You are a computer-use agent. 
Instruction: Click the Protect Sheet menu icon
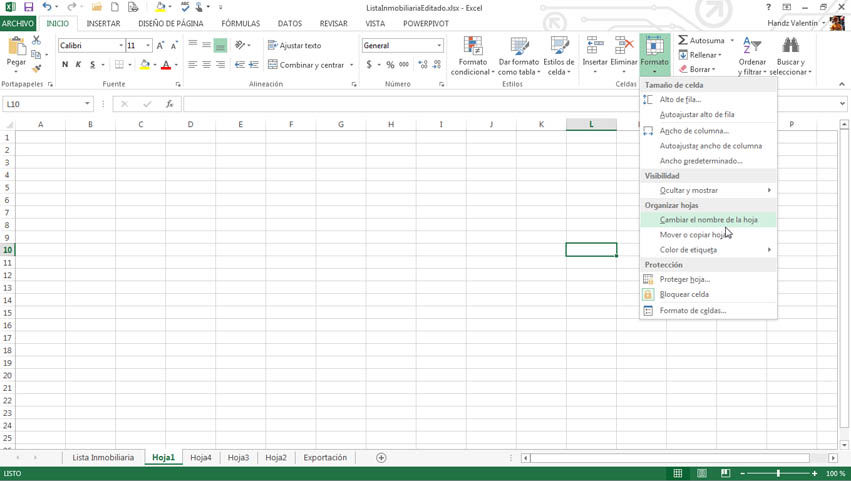point(648,279)
